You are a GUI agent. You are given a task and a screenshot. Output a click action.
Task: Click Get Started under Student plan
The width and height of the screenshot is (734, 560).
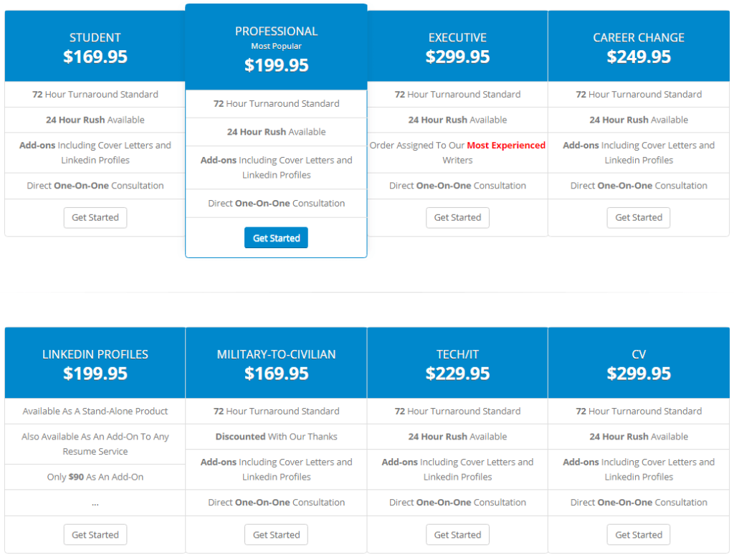click(x=95, y=218)
